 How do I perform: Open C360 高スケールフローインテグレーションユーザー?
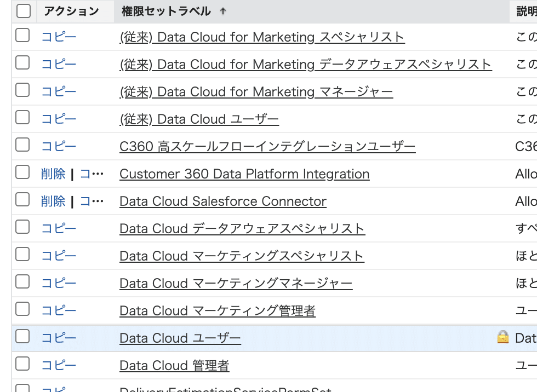tap(267, 146)
